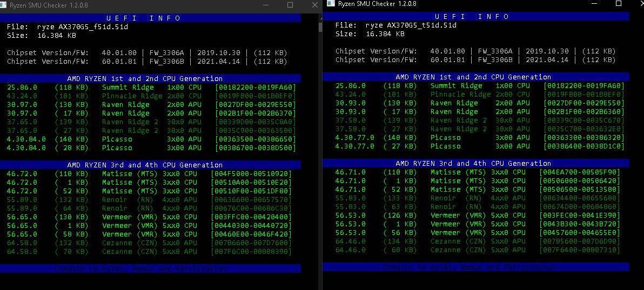Click file name 'AX370G5_f51d.51d' in left window

tap(93, 26)
